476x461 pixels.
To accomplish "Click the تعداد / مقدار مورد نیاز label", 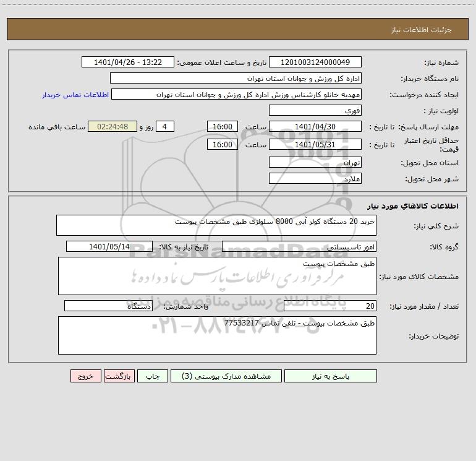I will pyautogui.click(x=424, y=307).
